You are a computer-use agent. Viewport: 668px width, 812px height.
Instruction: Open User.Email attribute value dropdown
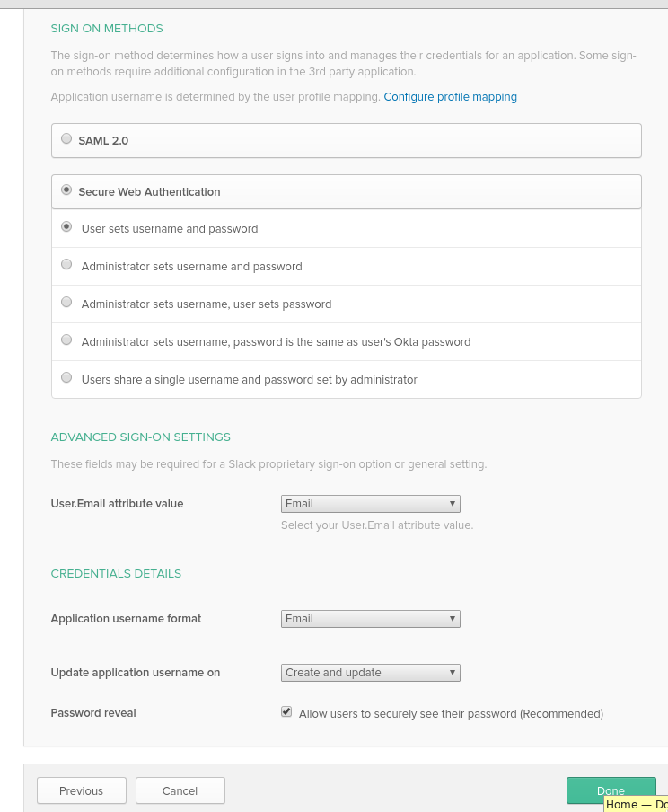370,504
